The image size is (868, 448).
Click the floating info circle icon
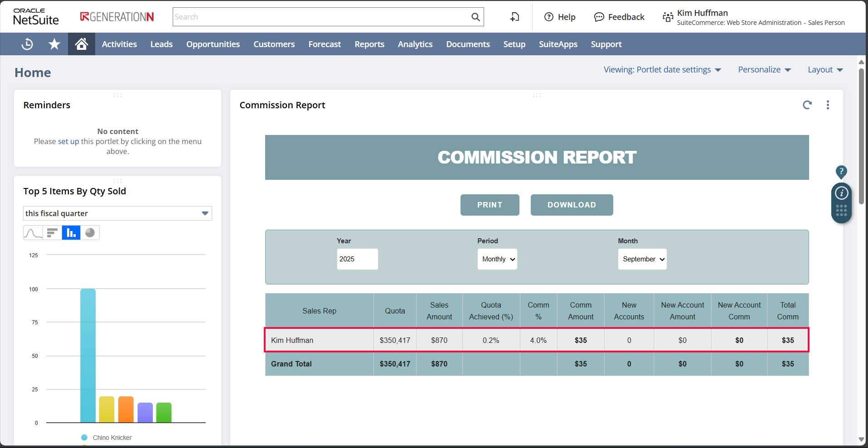(x=842, y=193)
